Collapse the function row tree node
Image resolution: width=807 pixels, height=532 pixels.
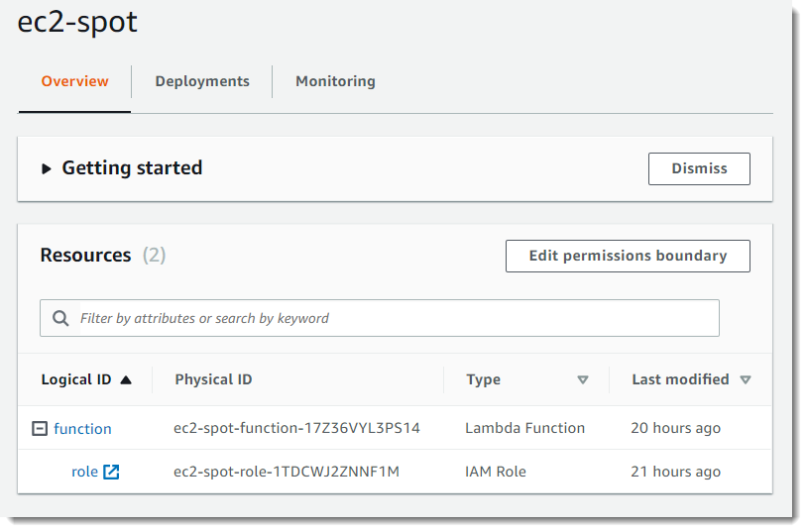[x=40, y=429]
